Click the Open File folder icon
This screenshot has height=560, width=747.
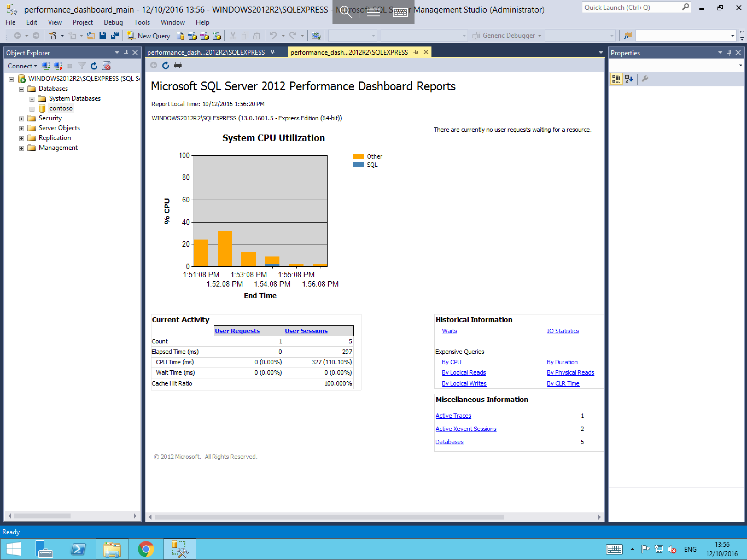pos(91,36)
